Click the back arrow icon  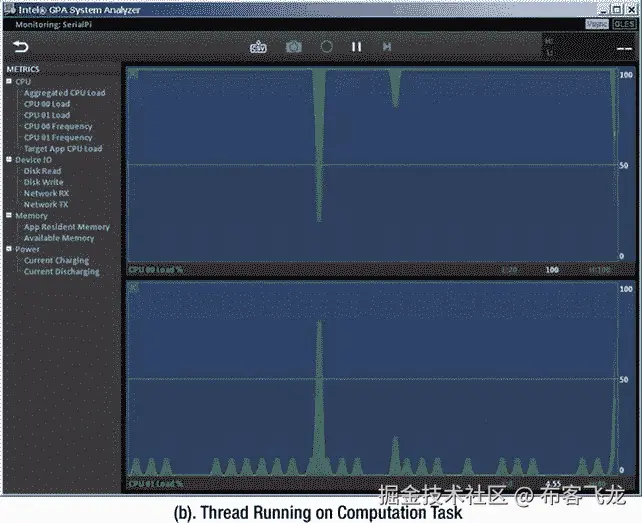click(x=20, y=47)
